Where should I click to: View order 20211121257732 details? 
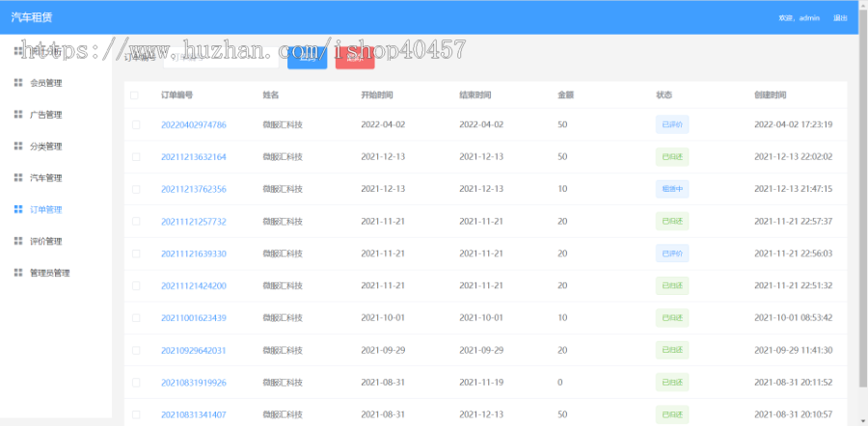coord(194,222)
